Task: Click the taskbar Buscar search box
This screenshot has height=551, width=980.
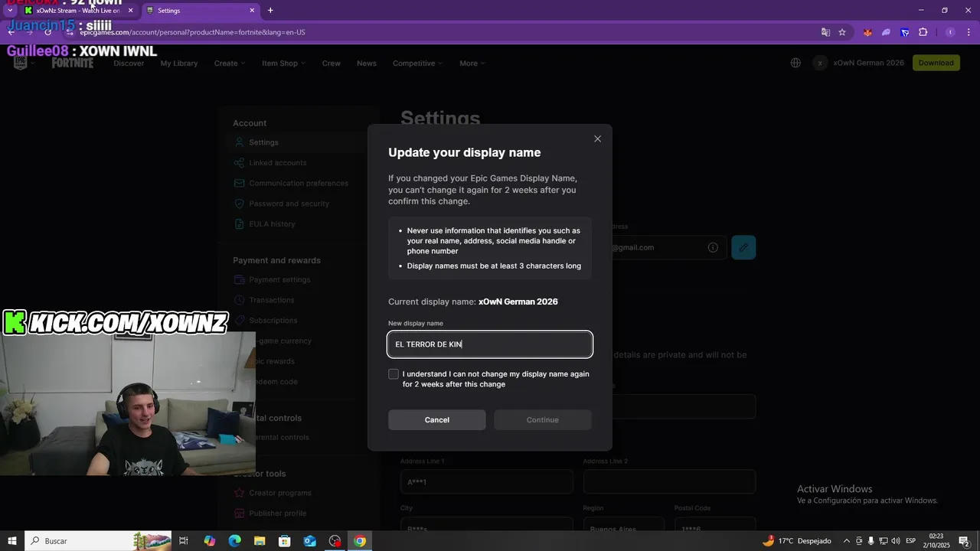Action: point(100,541)
